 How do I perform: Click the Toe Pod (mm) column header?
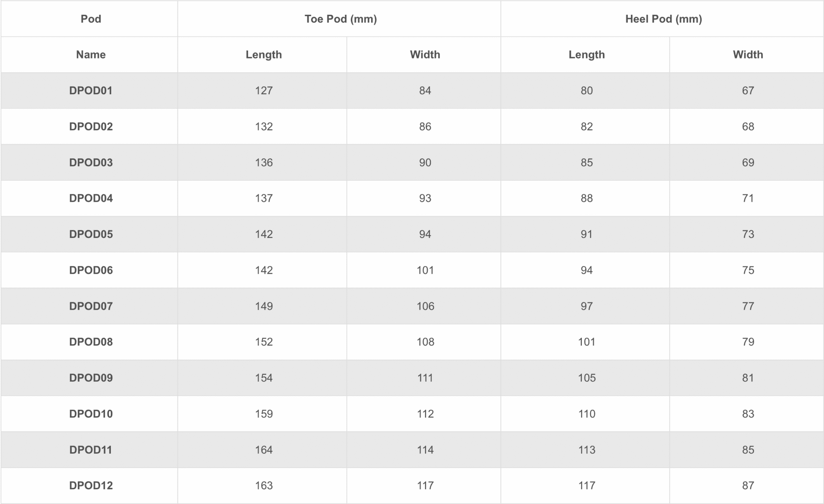tap(340, 19)
